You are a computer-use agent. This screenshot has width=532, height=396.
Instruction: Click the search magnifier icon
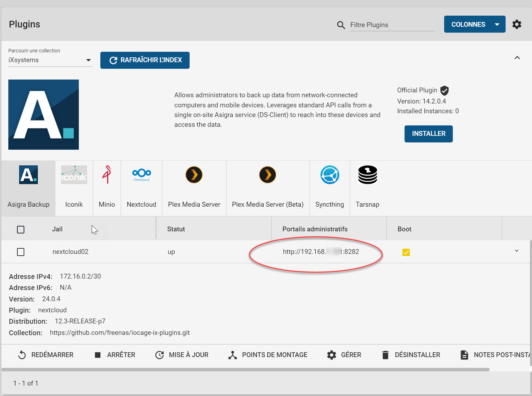click(341, 25)
